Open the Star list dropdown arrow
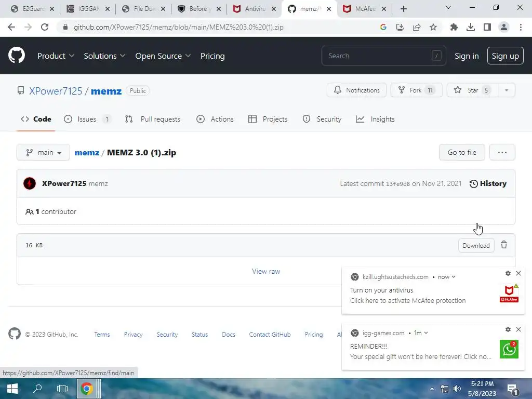532x399 pixels. (506, 90)
